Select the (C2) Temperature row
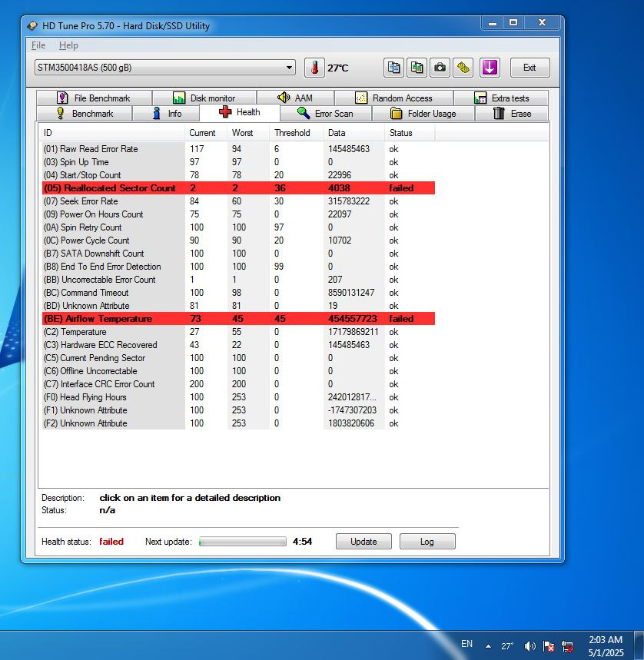This screenshot has height=660, width=644. (239, 332)
